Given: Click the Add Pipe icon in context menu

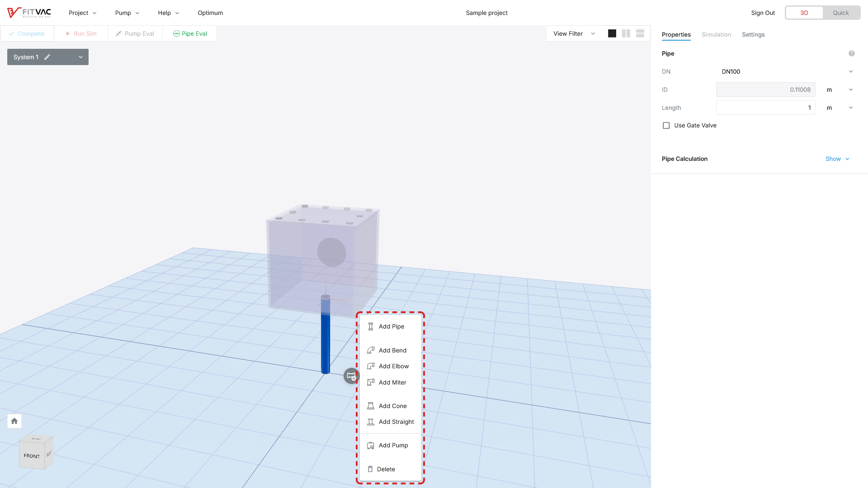Looking at the screenshot, I should 371,326.
